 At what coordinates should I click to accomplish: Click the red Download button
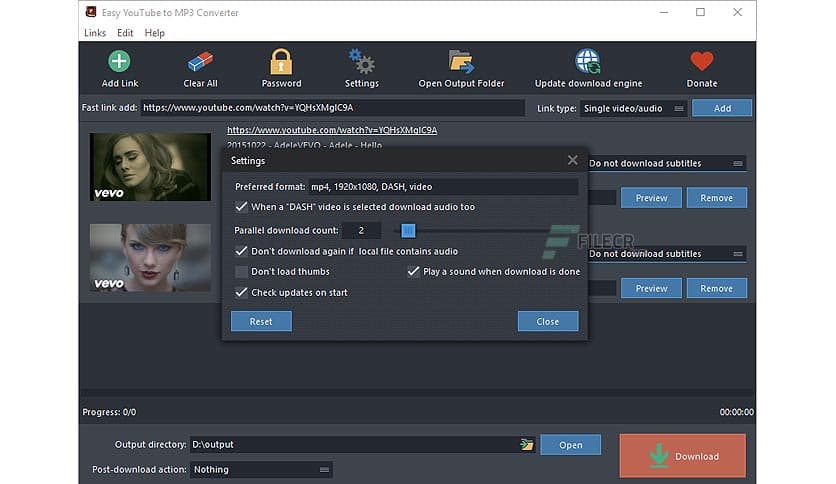(682, 456)
